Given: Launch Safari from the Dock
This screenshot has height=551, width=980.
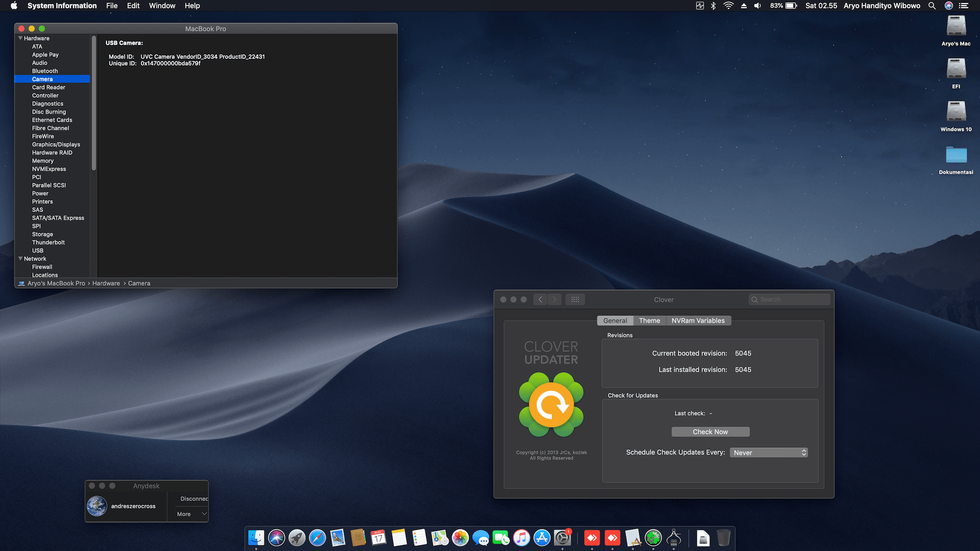Looking at the screenshot, I should pyautogui.click(x=317, y=538).
